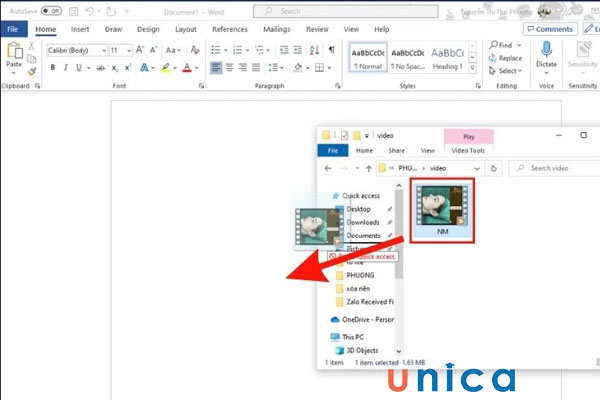Toggle Subscript formatting
The image size is (600, 400).
(114, 68)
